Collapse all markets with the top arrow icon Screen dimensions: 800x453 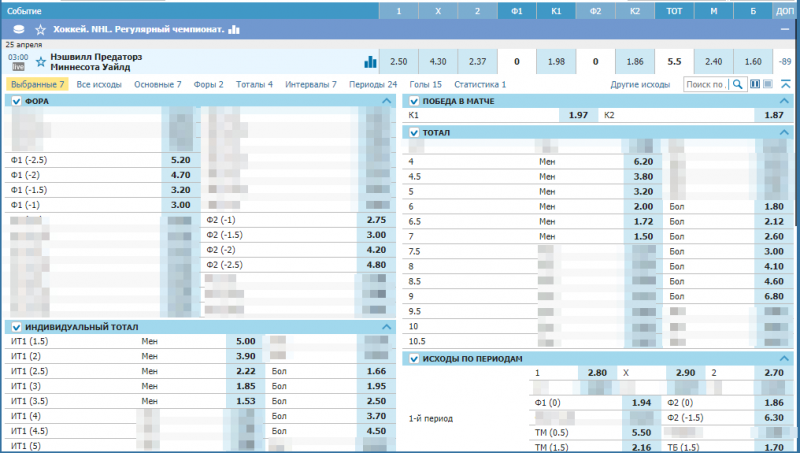(786, 85)
